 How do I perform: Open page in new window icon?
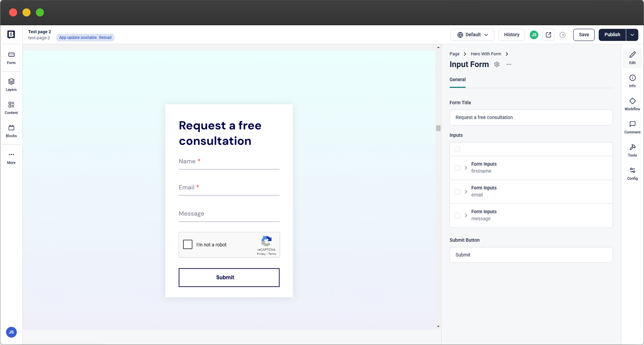(x=548, y=35)
